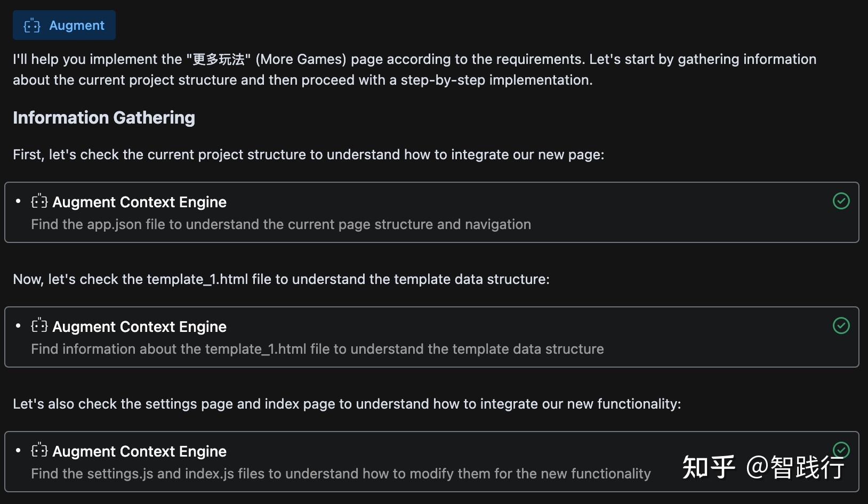Screen dimensions: 868x504
Task: Select the Information Gathering heading
Action: (104, 117)
